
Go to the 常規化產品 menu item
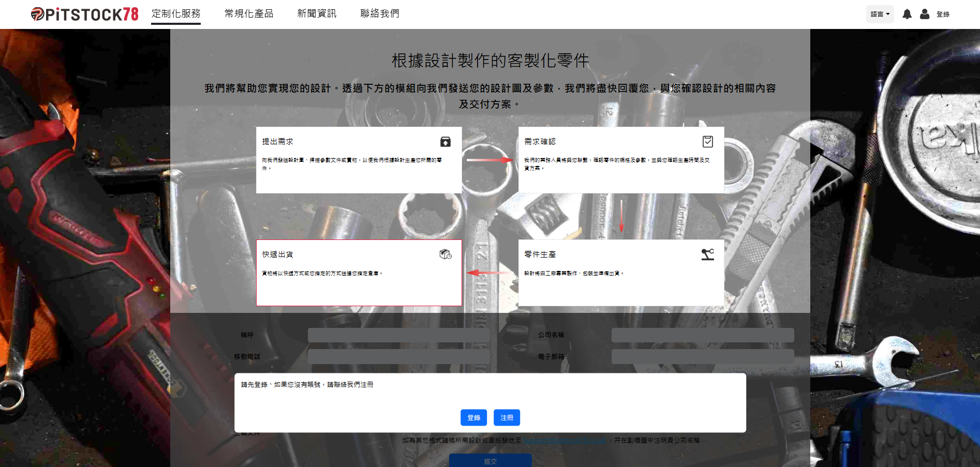point(249,13)
